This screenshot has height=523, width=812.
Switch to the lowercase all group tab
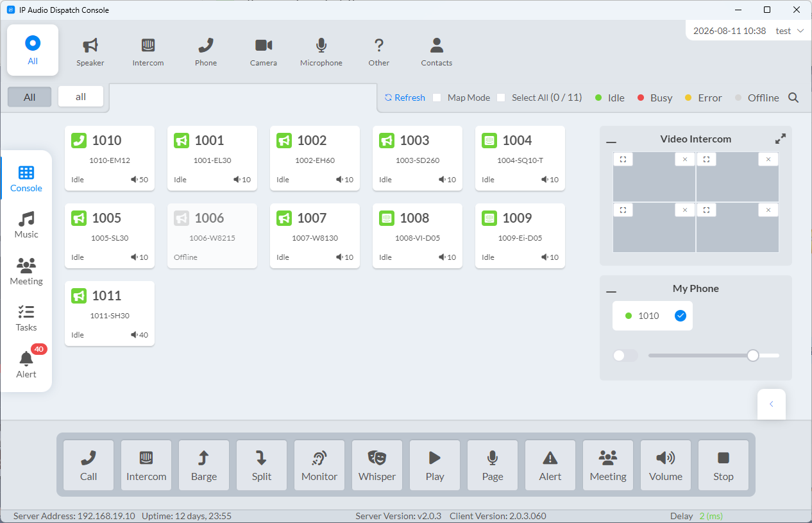click(x=81, y=97)
